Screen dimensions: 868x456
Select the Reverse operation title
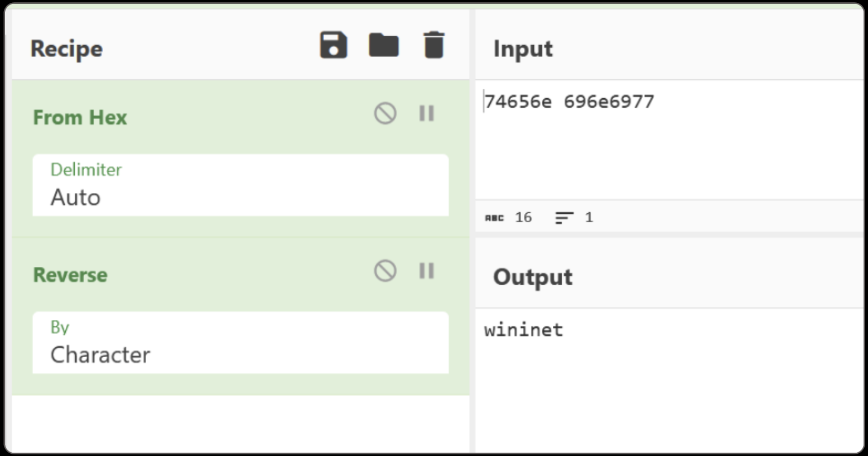click(x=70, y=275)
